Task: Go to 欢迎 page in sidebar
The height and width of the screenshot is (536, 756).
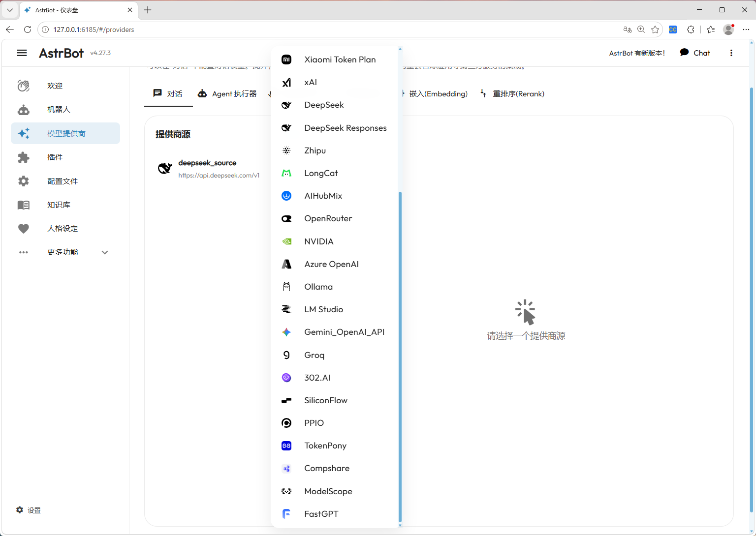Action: 65,86
